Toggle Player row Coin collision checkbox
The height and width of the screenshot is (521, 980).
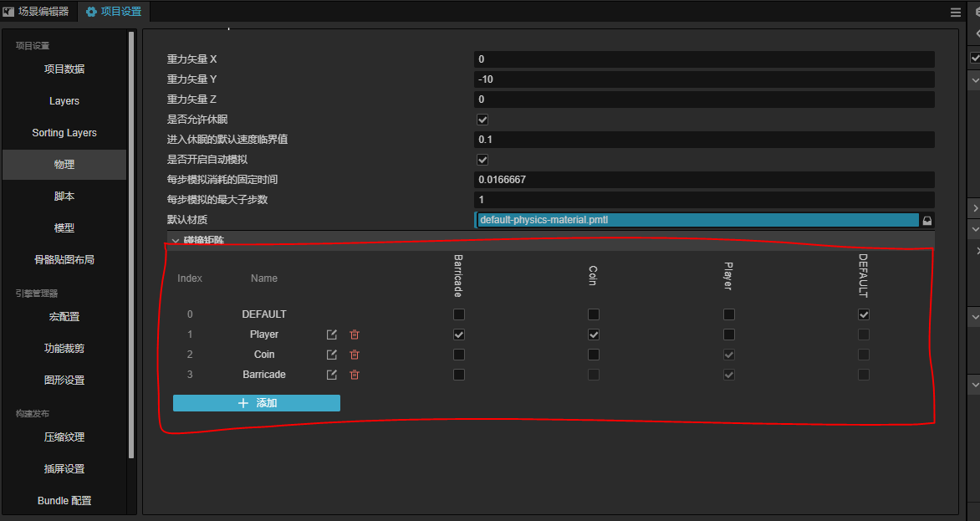(x=594, y=335)
